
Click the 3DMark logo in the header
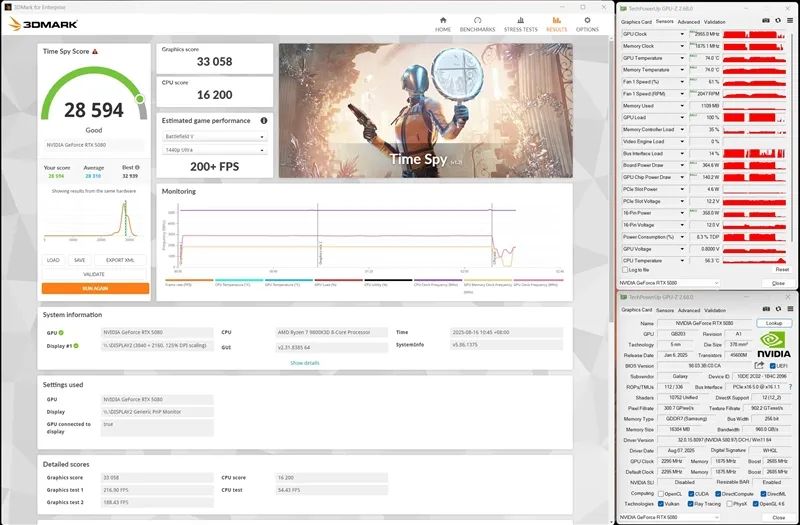coord(43,23)
